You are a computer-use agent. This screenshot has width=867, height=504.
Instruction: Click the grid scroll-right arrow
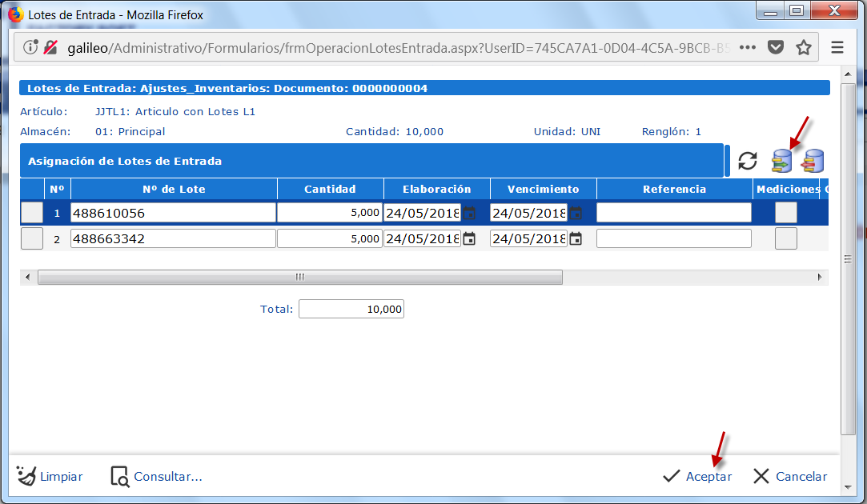click(x=820, y=277)
